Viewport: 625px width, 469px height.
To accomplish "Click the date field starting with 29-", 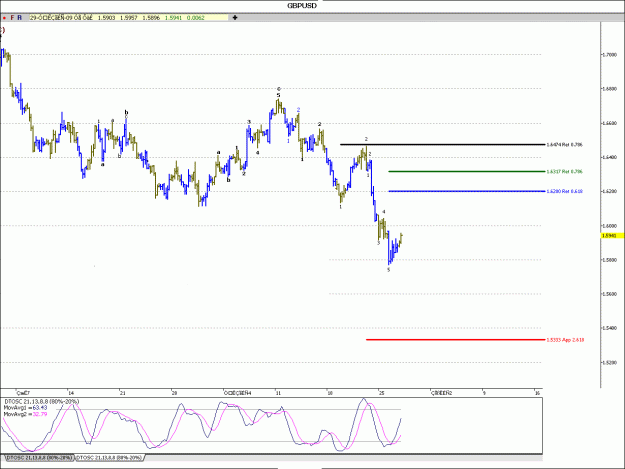I will point(61,18).
